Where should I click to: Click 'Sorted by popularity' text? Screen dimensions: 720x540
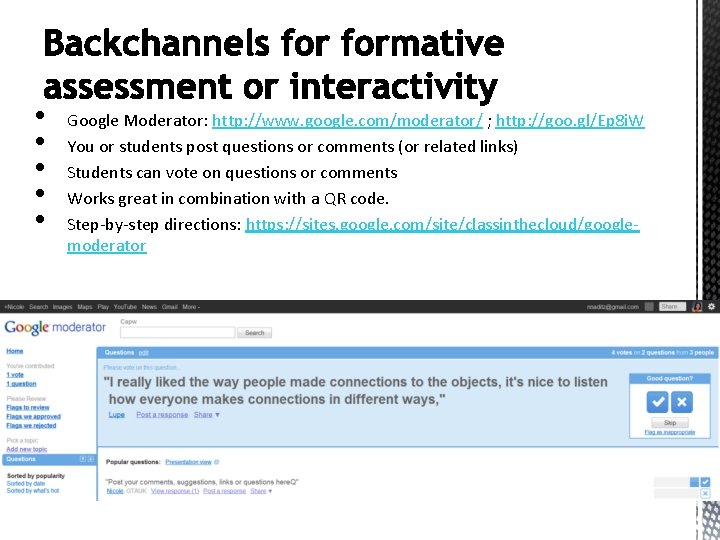(x=36, y=476)
